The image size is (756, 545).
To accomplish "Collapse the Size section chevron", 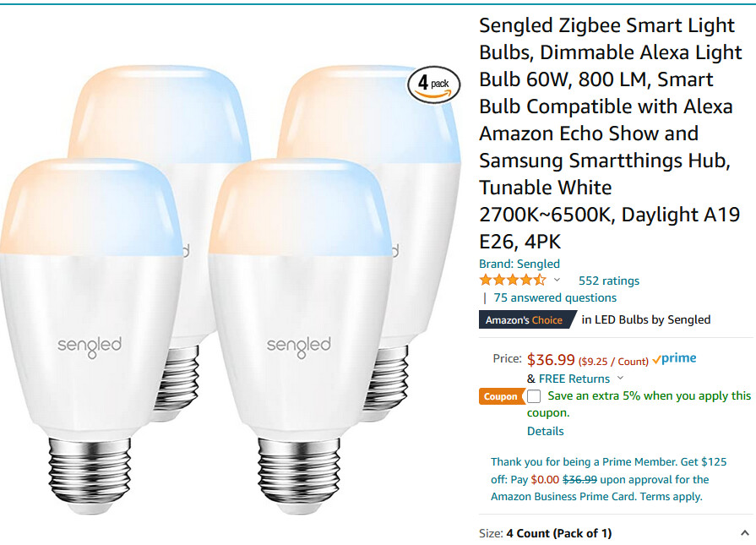I will pyautogui.click(x=745, y=533).
